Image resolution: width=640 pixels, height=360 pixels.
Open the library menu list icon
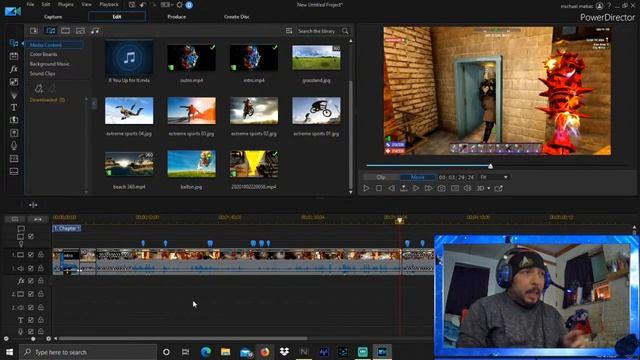(x=289, y=31)
